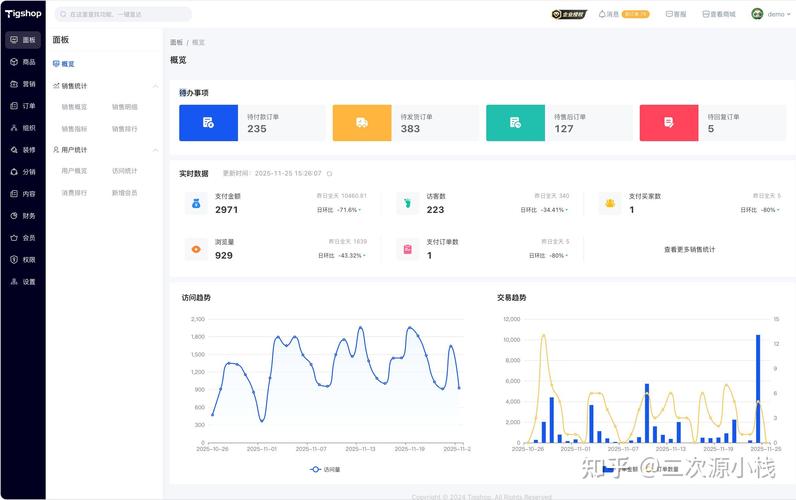
Task: Click the 企业授权 badge in header
Action: tap(569, 14)
